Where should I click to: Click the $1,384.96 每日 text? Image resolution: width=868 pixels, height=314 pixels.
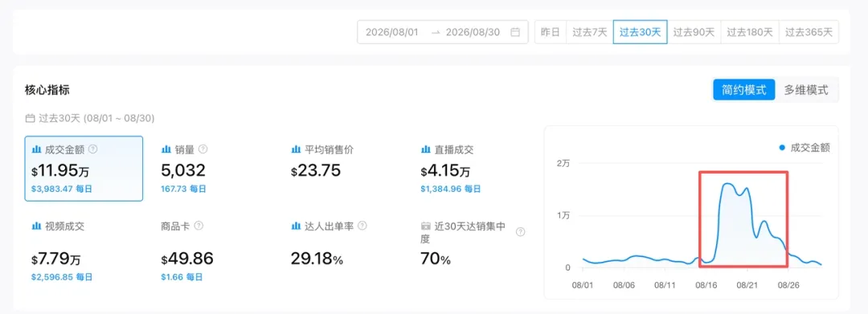pos(451,189)
